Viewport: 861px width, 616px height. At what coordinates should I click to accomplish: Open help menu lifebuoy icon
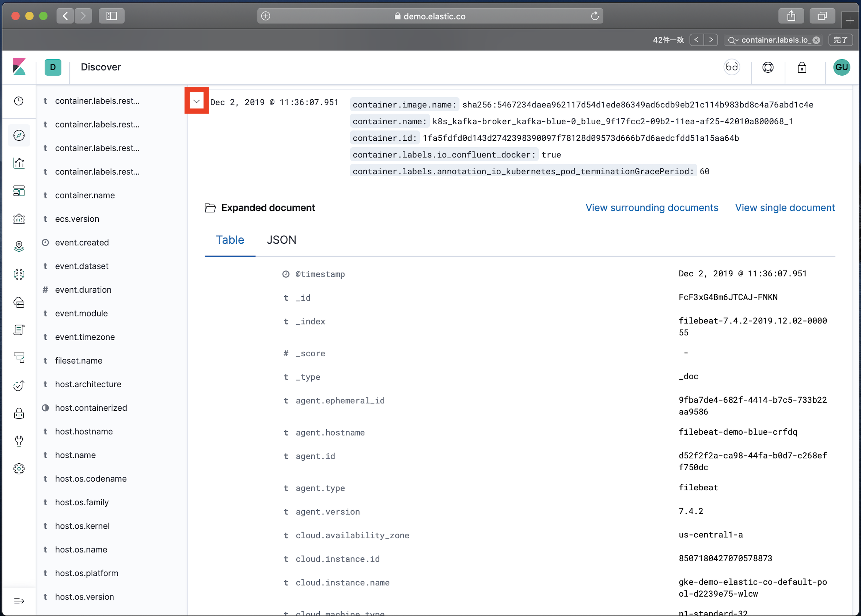pos(768,68)
